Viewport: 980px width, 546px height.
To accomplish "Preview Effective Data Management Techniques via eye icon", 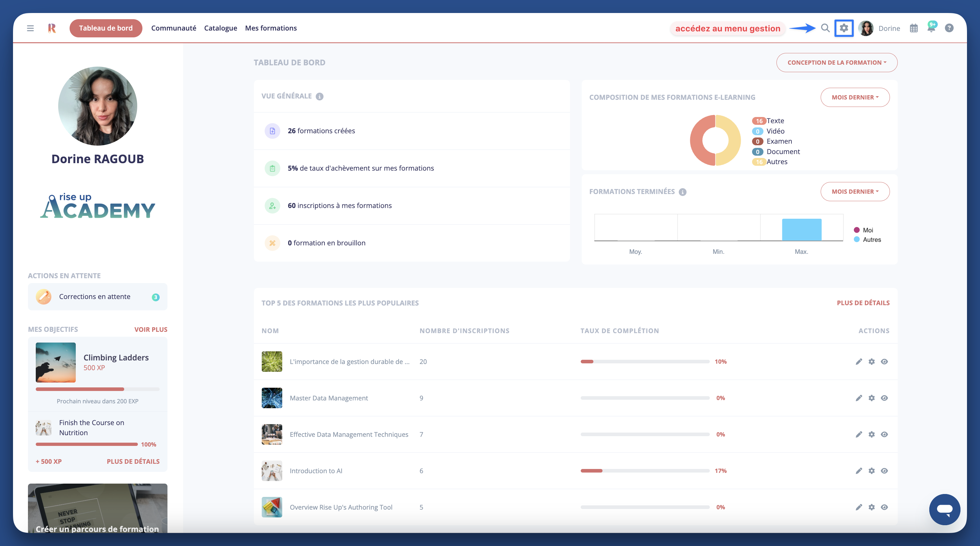I will point(884,435).
